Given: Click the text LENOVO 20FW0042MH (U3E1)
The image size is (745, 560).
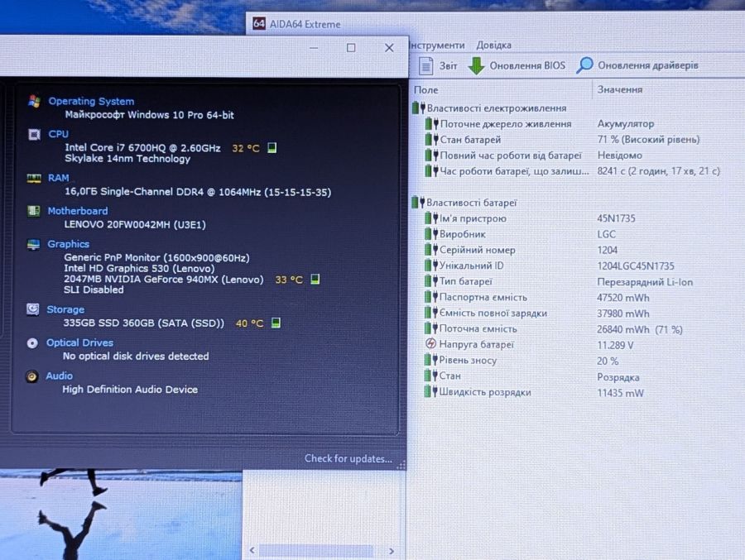Looking at the screenshot, I should pos(135,224).
